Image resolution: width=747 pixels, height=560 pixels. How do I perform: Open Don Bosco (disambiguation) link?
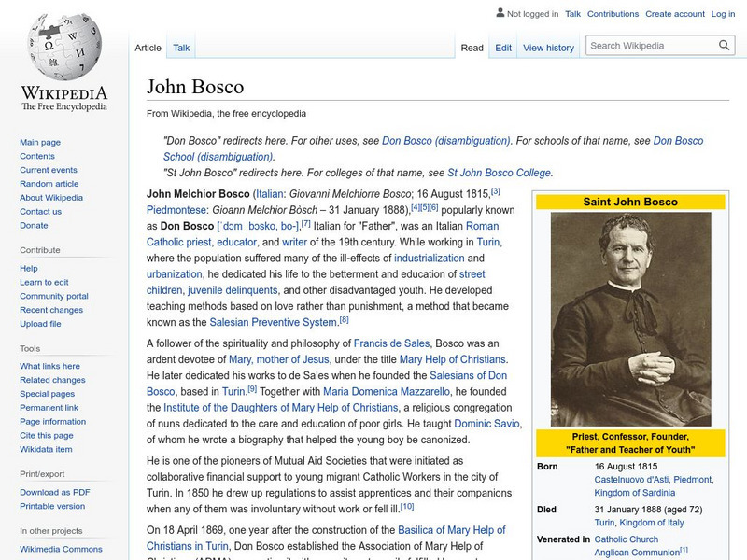click(x=446, y=141)
